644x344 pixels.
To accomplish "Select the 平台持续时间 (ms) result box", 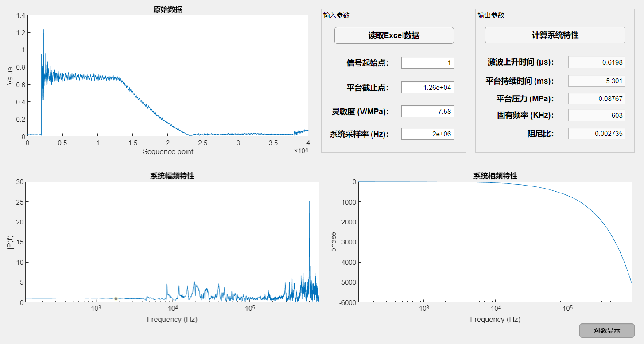I will [x=596, y=81].
